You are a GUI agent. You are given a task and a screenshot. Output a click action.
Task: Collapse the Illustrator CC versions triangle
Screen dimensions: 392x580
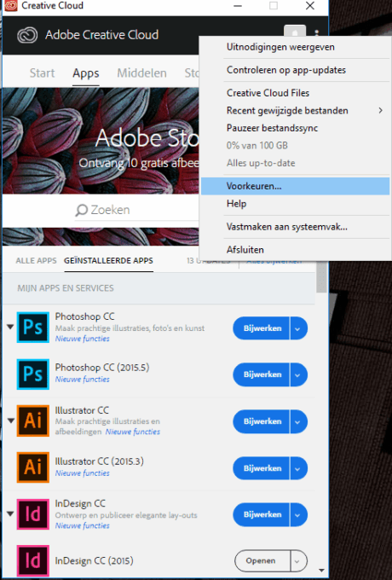(11, 420)
